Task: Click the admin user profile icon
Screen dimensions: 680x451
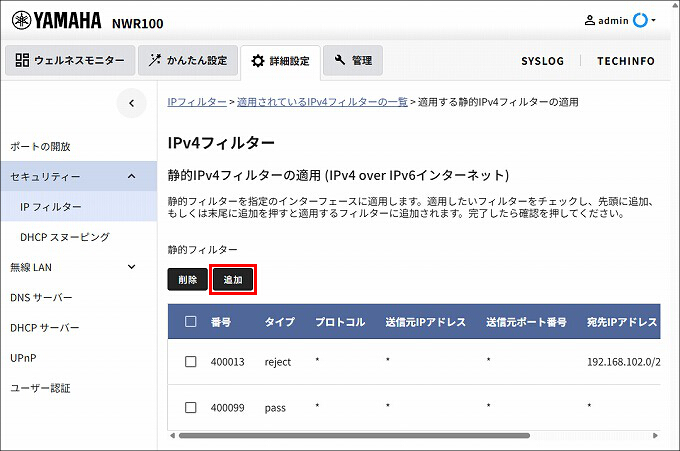Action: pos(590,20)
